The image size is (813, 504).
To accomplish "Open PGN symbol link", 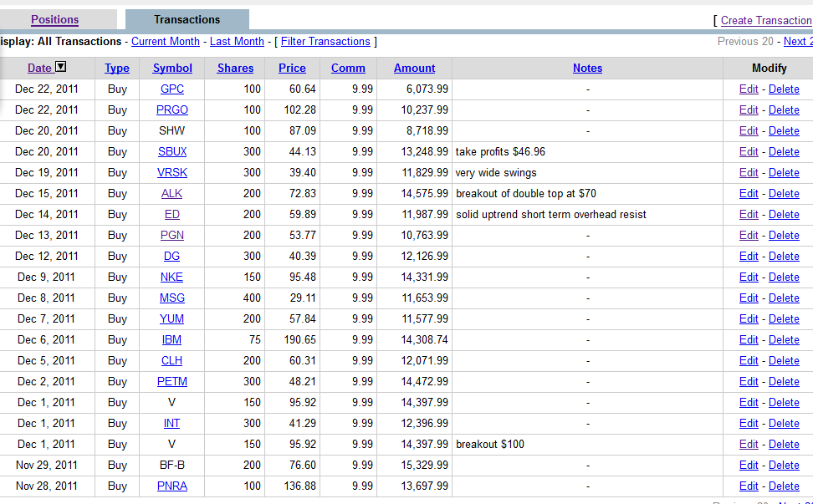I will point(172,235).
